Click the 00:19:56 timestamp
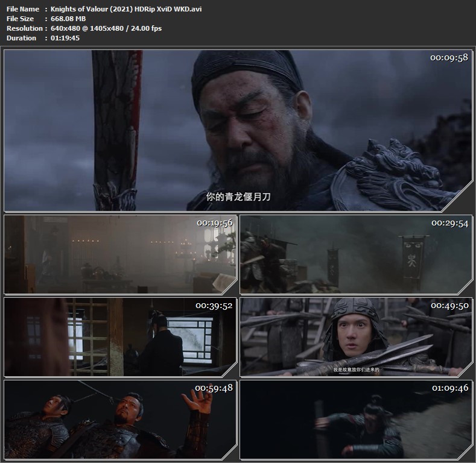Screen dimensions: 476x463 pos(214,223)
